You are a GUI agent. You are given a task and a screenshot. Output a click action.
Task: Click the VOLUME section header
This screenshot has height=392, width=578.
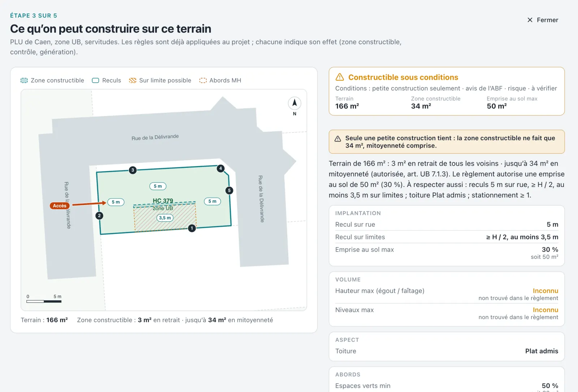(348, 280)
